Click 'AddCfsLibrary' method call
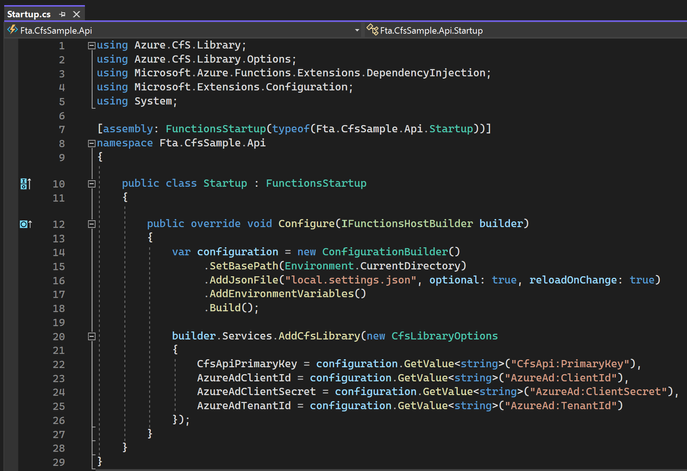The height and width of the screenshot is (471, 687). 319,336
